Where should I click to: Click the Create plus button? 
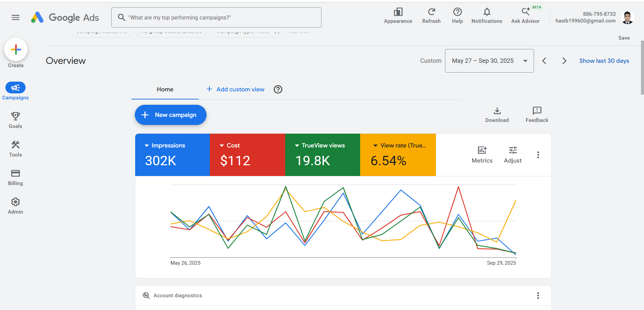point(16,50)
